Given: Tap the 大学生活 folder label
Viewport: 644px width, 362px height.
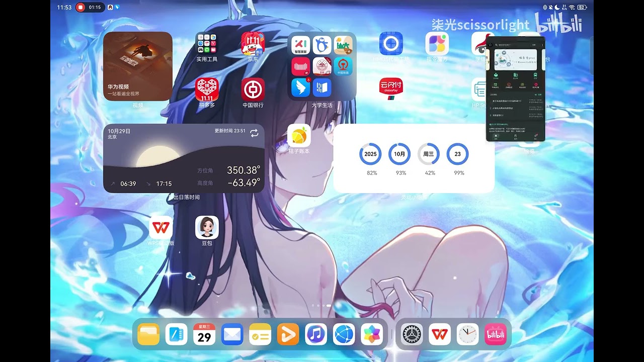Looking at the screenshot, I should point(322,105).
